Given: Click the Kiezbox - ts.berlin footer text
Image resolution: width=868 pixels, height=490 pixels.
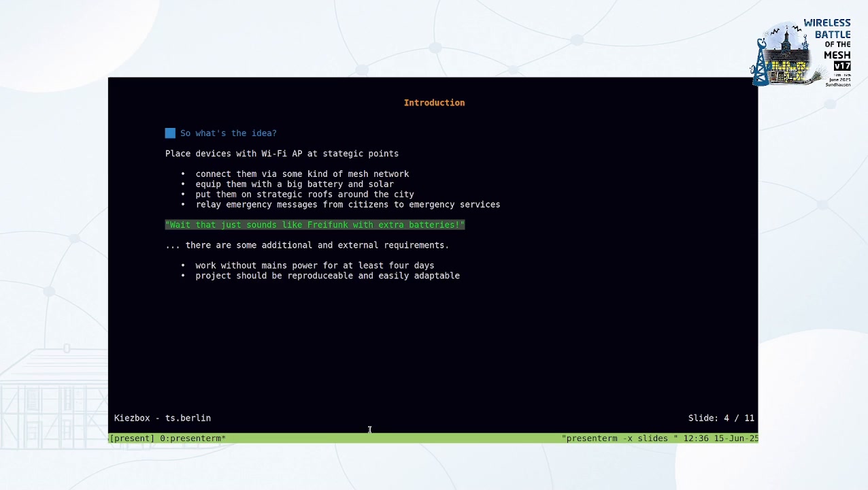Looking at the screenshot, I should [x=163, y=418].
